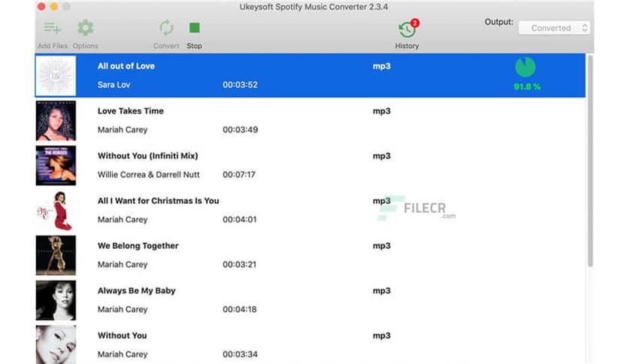
Task: Click the duration 00:03:34
Action: click(x=240, y=354)
